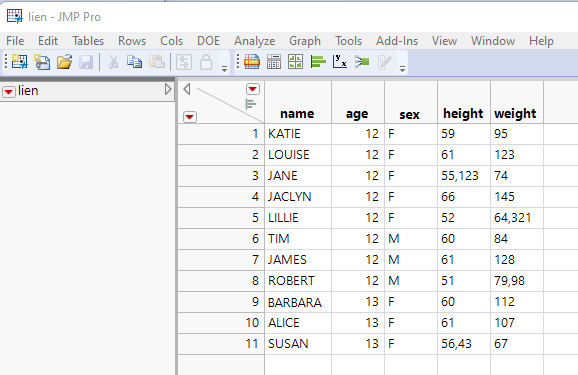Launch the Fit Y by X icon
The image size is (578, 375).
coord(340,62)
